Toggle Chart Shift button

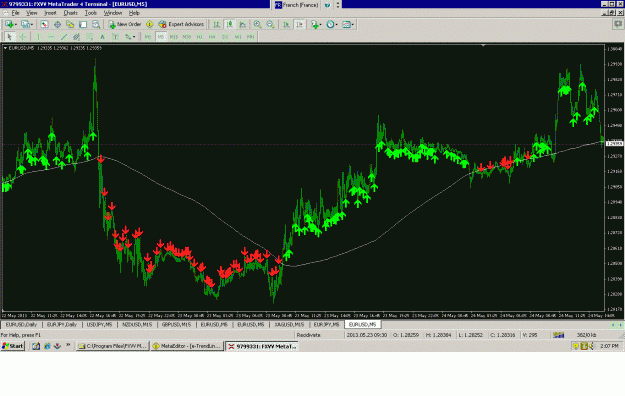(299, 24)
